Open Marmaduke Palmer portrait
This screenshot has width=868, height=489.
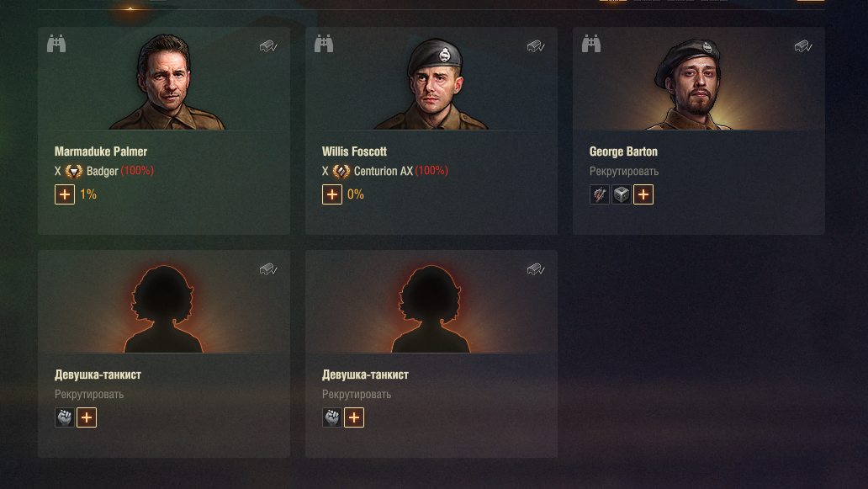[x=166, y=82]
